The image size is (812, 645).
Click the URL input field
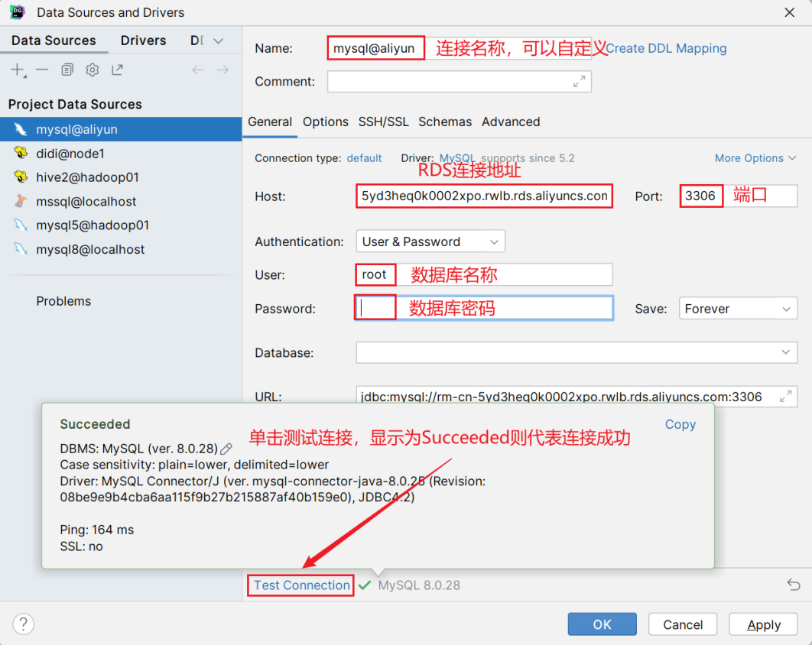tap(577, 397)
